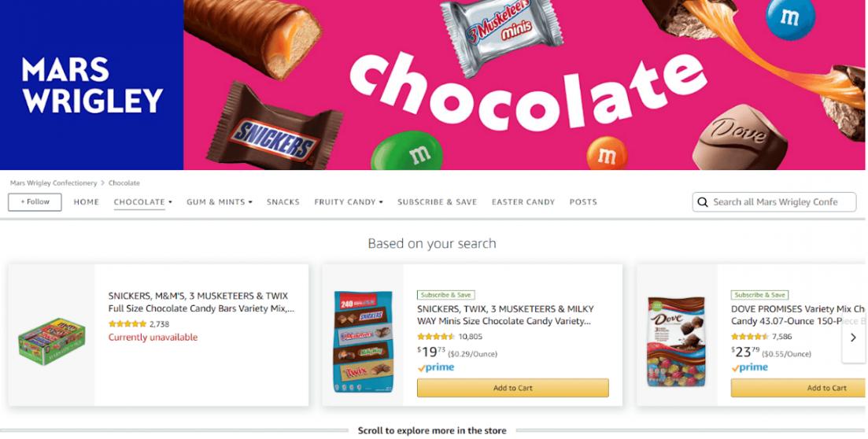Click the Search all Mars Wrigley field

[774, 202]
